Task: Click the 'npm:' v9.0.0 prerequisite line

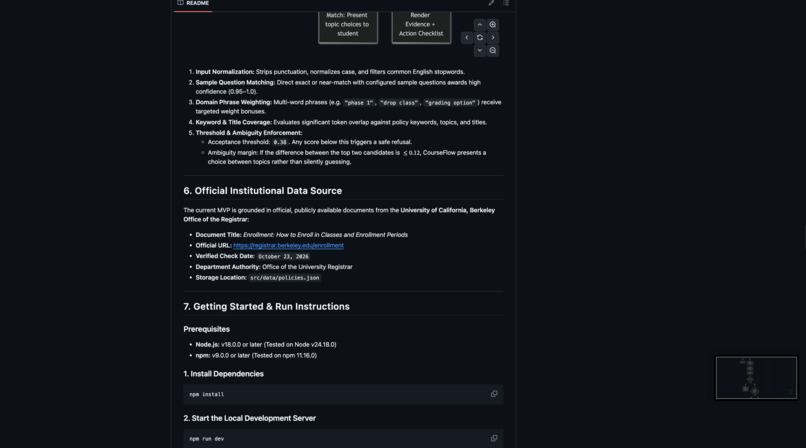Action: 256,356
